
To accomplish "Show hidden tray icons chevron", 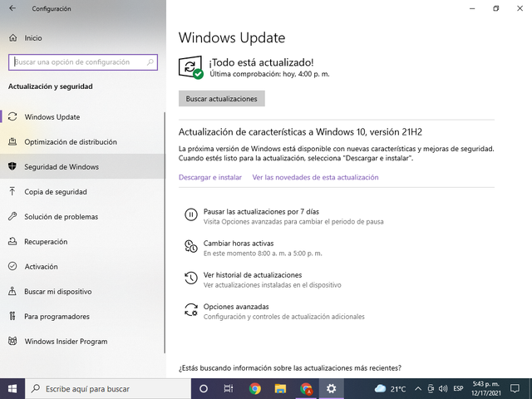I will click(418, 389).
